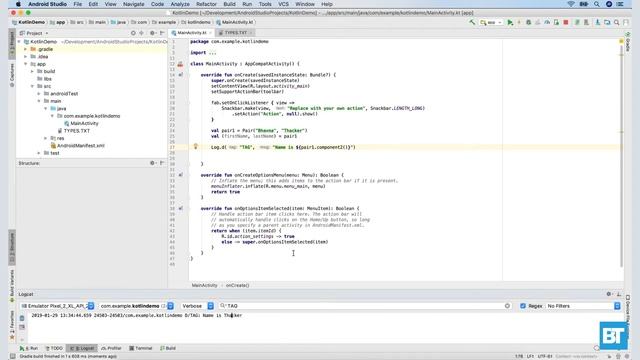Image resolution: width=640 pixels, height=360 pixels.
Task: Open the Project panel gear settings
Action: [x=152, y=33]
